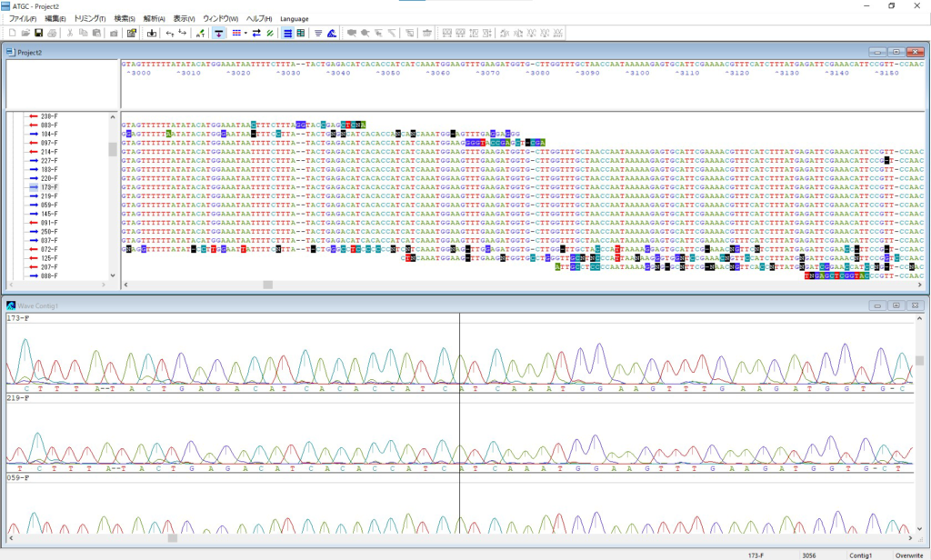The image size is (931, 560).
Task: Open the 検索(S) menu
Action: pos(125,19)
